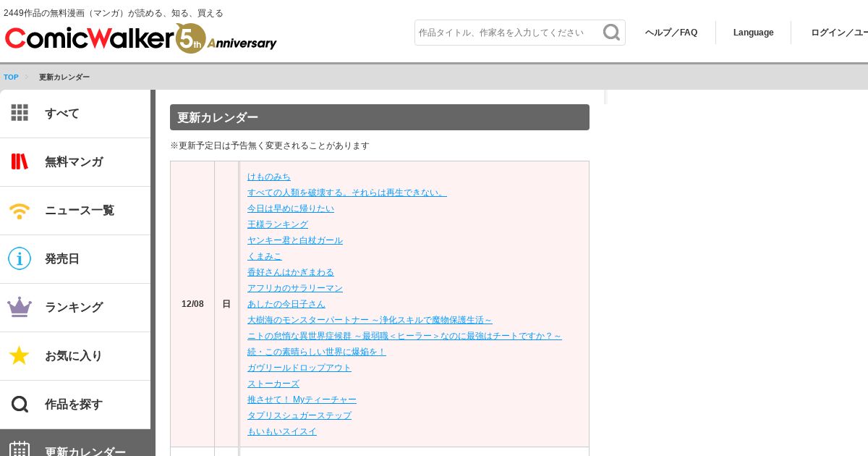Viewport: 868px width, 456px height.
Task: Open 続・この素晴らしい世界に爆焔を！ link
Action: coord(317,352)
